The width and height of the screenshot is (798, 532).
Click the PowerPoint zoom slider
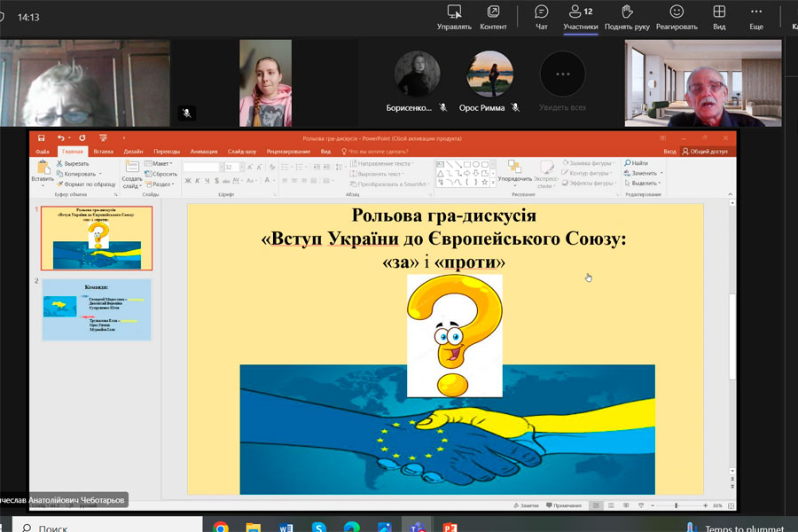click(x=677, y=505)
